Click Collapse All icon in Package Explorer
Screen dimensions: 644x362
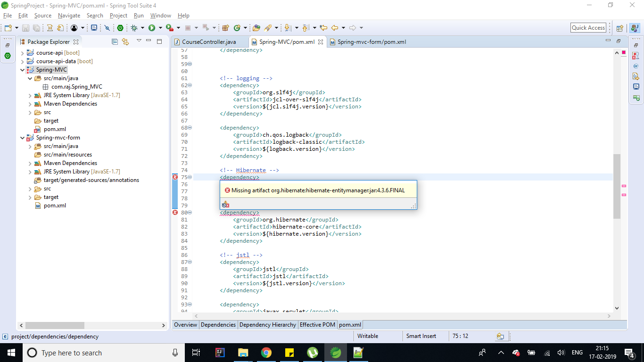(x=115, y=42)
